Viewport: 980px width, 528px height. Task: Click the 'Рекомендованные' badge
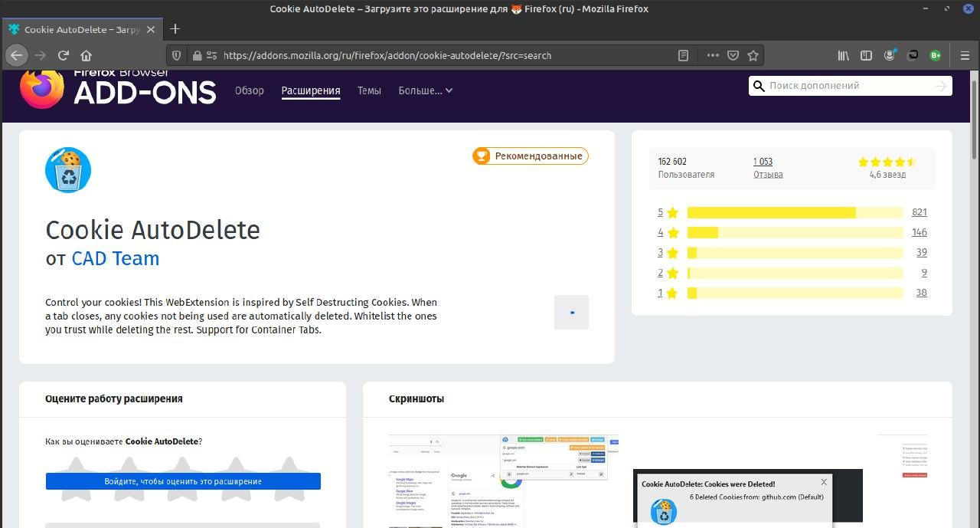531,156
